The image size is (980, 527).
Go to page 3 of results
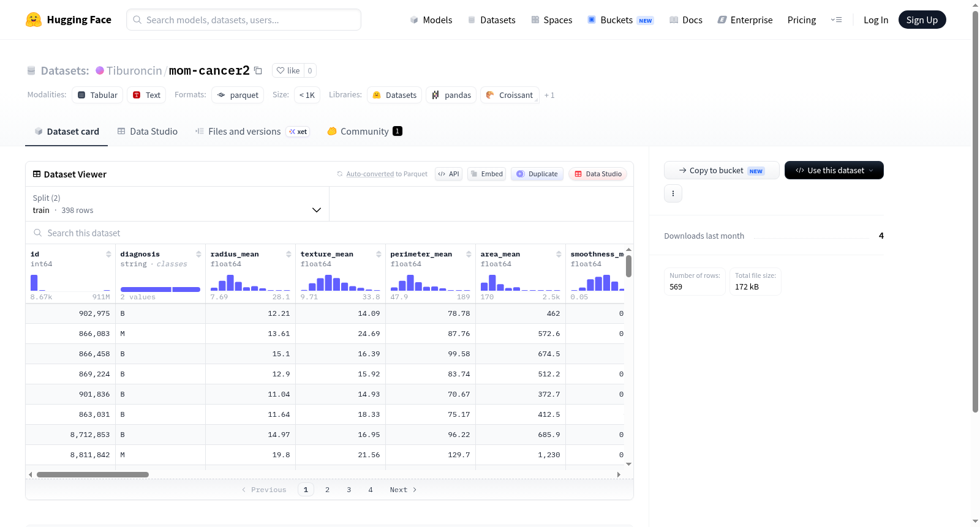[x=349, y=490]
